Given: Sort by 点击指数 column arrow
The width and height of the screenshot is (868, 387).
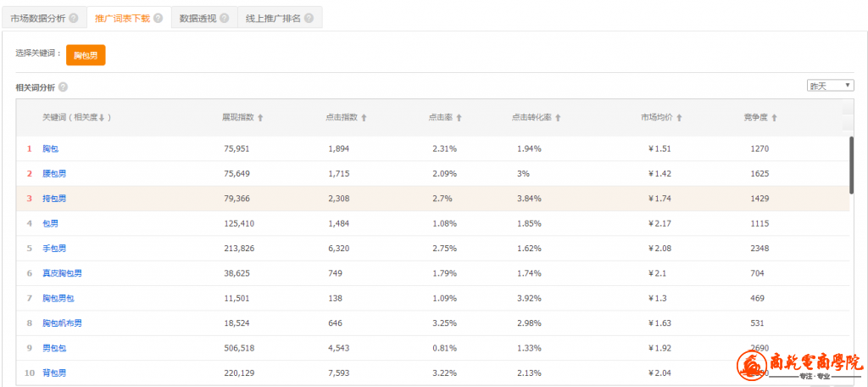Looking at the screenshot, I should coord(364,118).
